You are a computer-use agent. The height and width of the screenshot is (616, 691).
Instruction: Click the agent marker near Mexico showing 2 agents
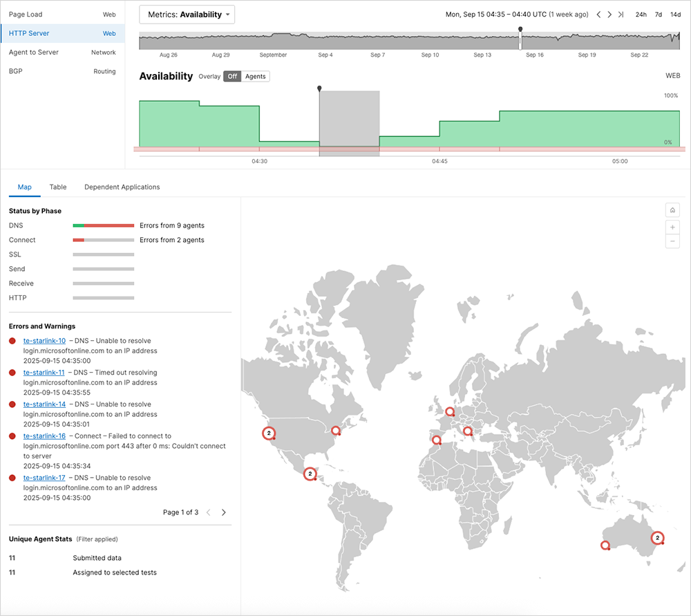click(x=310, y=474)
